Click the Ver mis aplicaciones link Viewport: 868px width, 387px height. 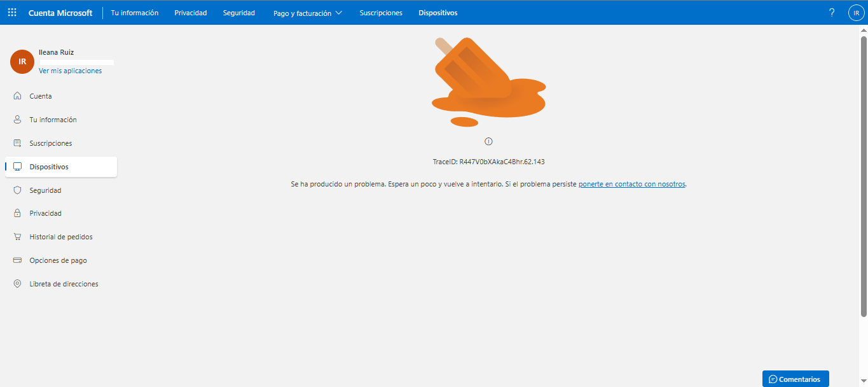pyautogui.click(x=70, y=70)
